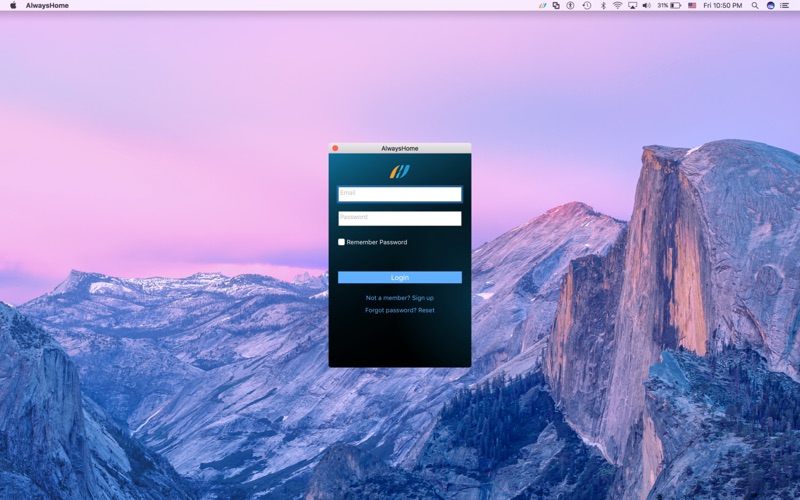This screenshot has height=500, width=800.
Task: Close the AlwaysHome login window
Action: tap(335, 148)
